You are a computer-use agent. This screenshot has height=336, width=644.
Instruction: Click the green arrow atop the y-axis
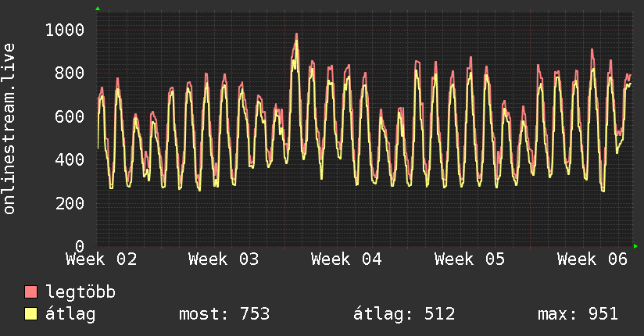(x=98, y=9)
